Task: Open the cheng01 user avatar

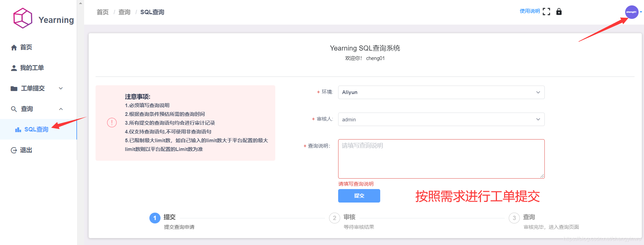Action: (632, 12)
